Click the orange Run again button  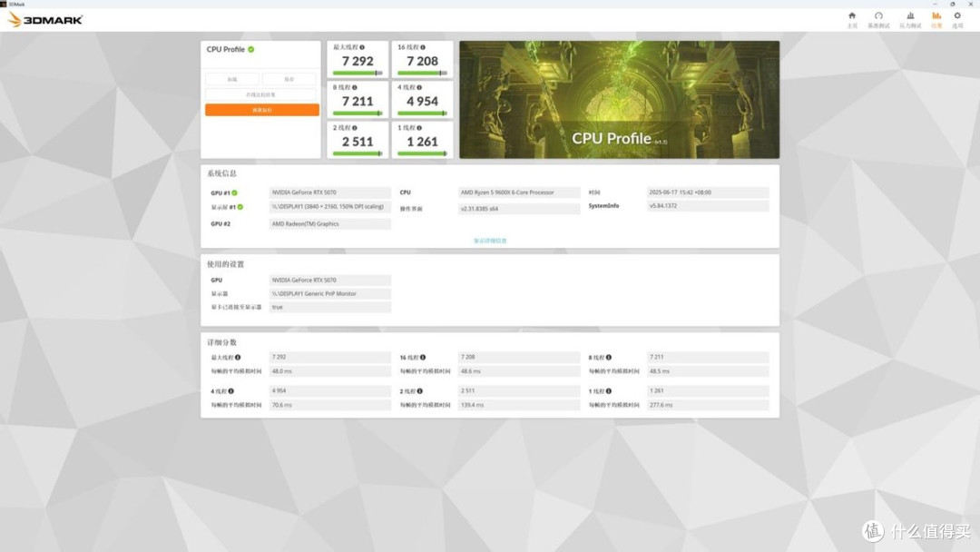pos(262,110)
